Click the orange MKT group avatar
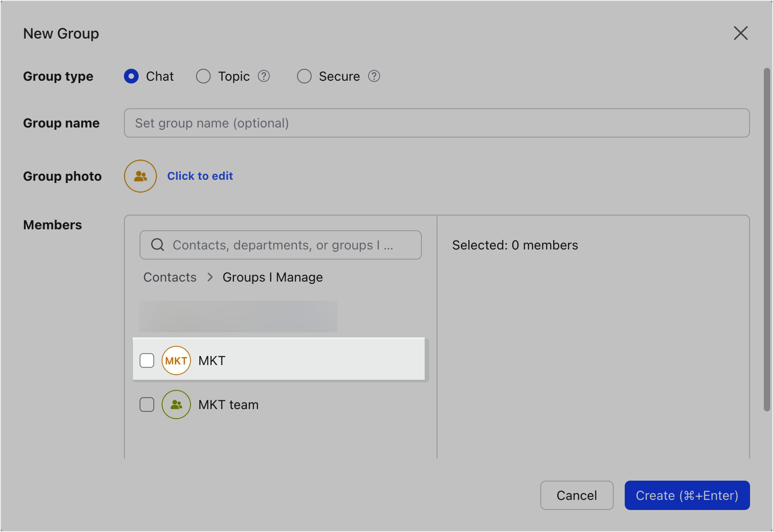This screenshot has height=532, width=773. tap(176, 360)
